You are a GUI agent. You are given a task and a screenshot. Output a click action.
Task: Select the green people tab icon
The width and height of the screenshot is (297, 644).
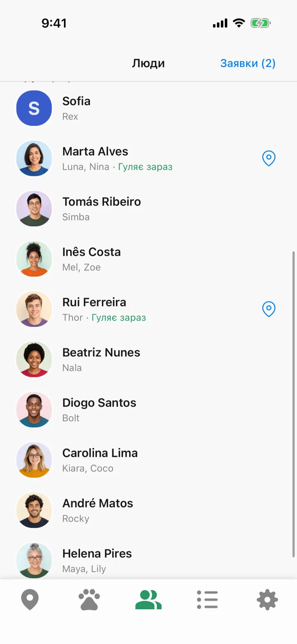(148, 600)
